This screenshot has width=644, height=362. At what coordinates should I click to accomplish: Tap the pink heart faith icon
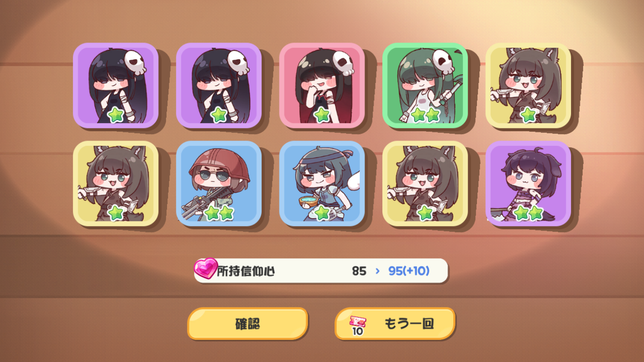point(206,269)
